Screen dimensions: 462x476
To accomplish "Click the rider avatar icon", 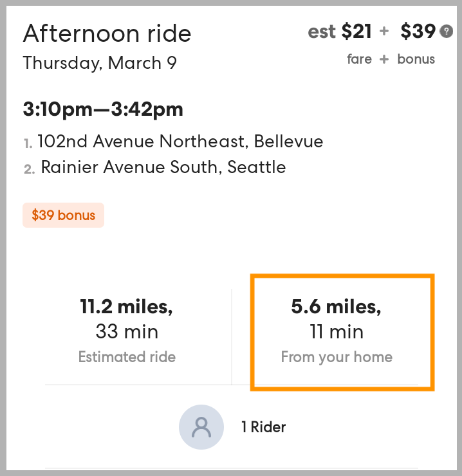I will click(x=201, y=427).
